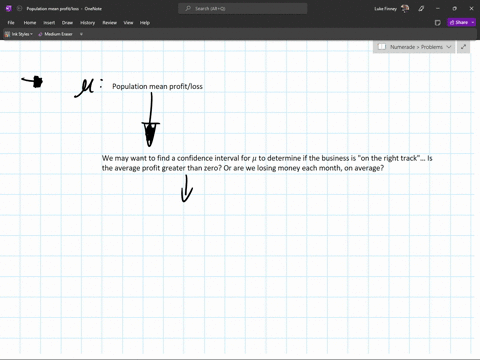Click the Share button
The width and height of the screenshot is (480, 360).
[x=459, y=22]
